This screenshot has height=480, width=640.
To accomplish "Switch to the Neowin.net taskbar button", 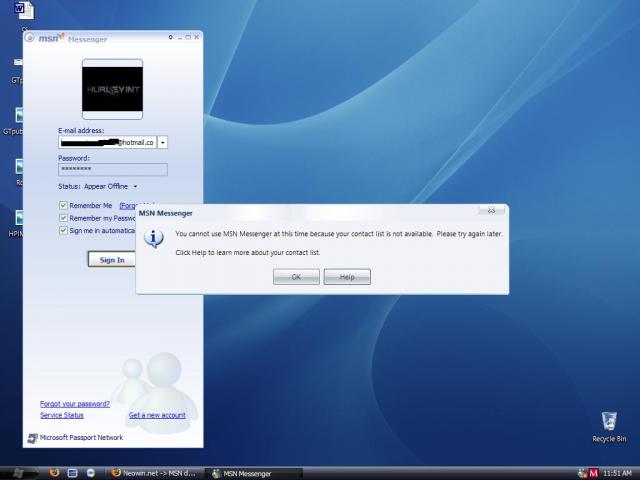I will (153, 473).
